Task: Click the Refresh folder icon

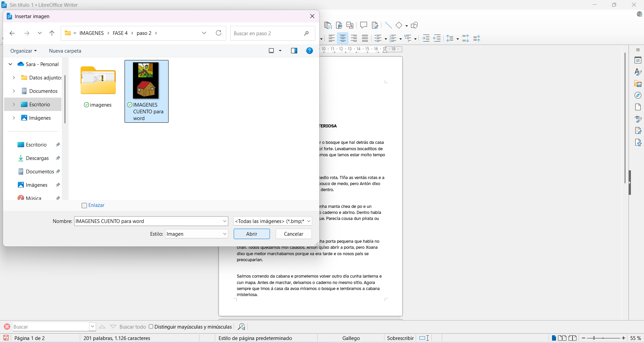Action: coord(219,33)
